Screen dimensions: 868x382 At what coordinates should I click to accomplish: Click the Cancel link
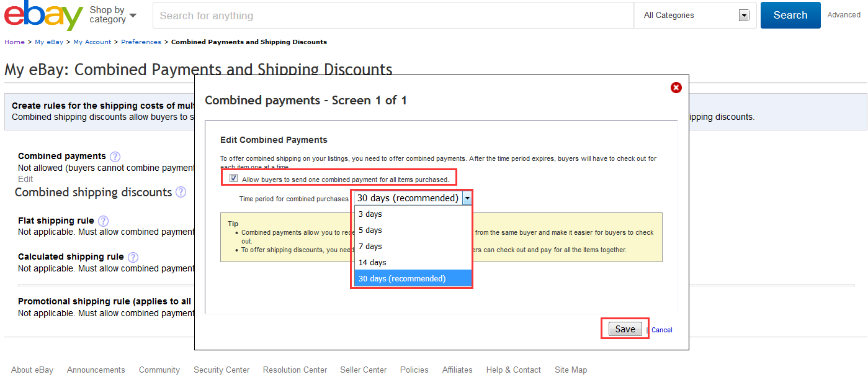661,330
